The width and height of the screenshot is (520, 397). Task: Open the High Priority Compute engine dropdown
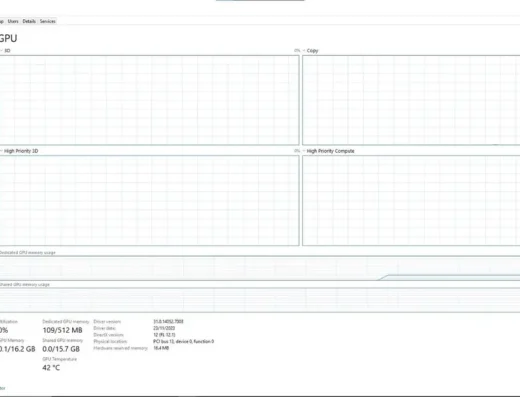(x=304, y=151)
